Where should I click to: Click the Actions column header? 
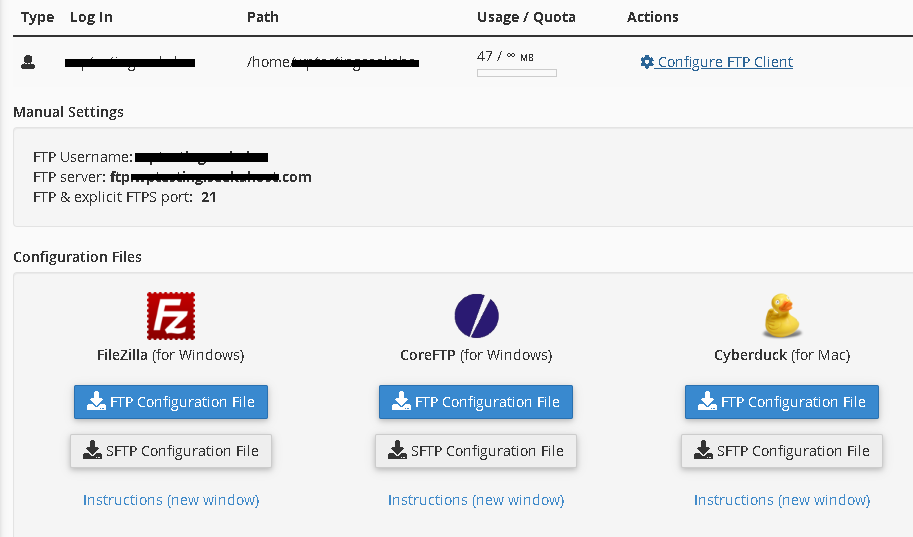(x=653, y=17)
